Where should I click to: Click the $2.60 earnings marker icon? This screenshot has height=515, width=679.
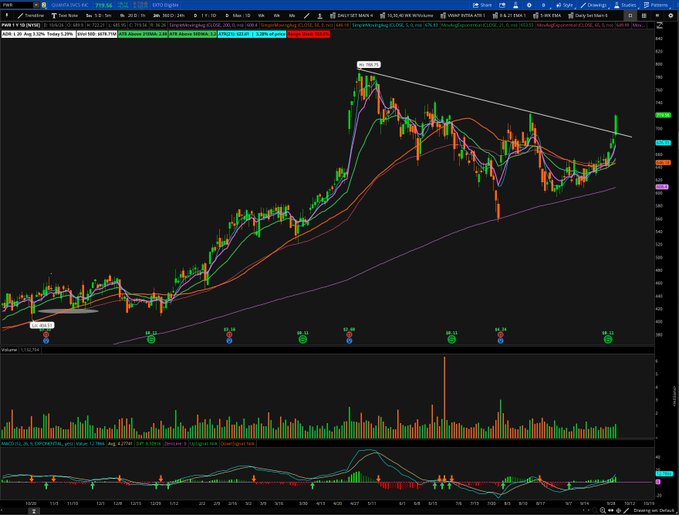pyautogui.click(x=349, y=334)
